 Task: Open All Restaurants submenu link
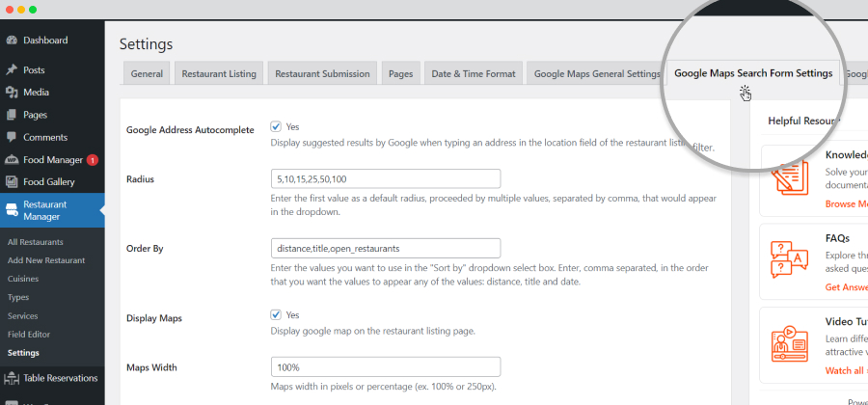(x=36, y=242)
